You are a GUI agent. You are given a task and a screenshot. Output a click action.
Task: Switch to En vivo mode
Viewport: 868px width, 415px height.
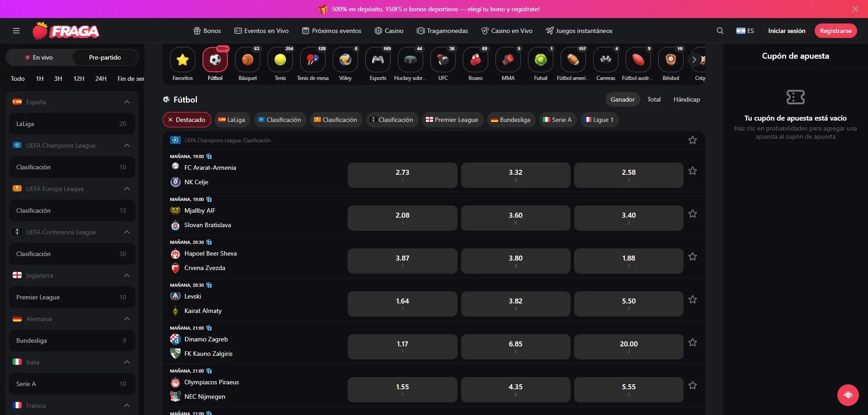[39, 57]
